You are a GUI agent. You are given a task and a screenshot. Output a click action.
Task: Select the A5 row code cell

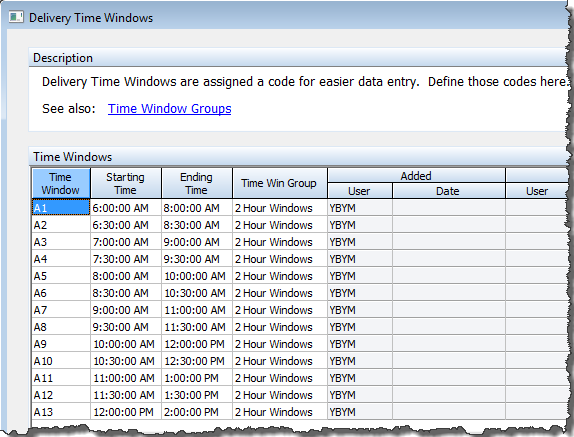tap(61, 276)
